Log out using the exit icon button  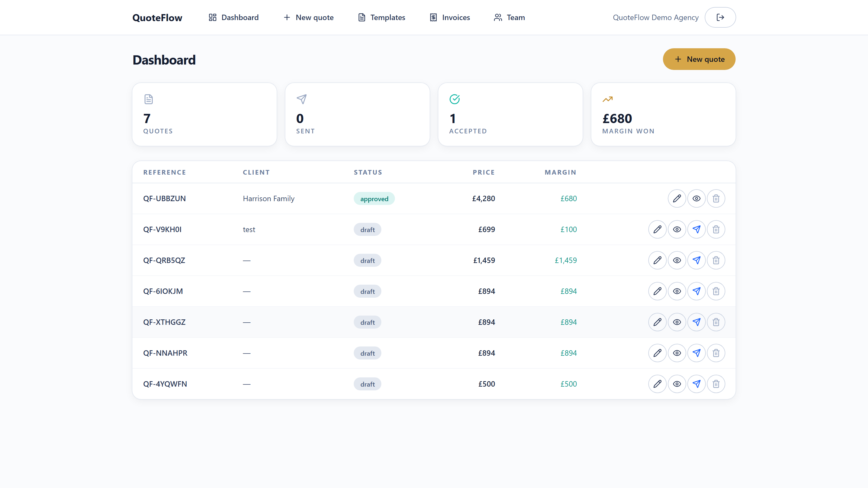(x=720, y=18)
